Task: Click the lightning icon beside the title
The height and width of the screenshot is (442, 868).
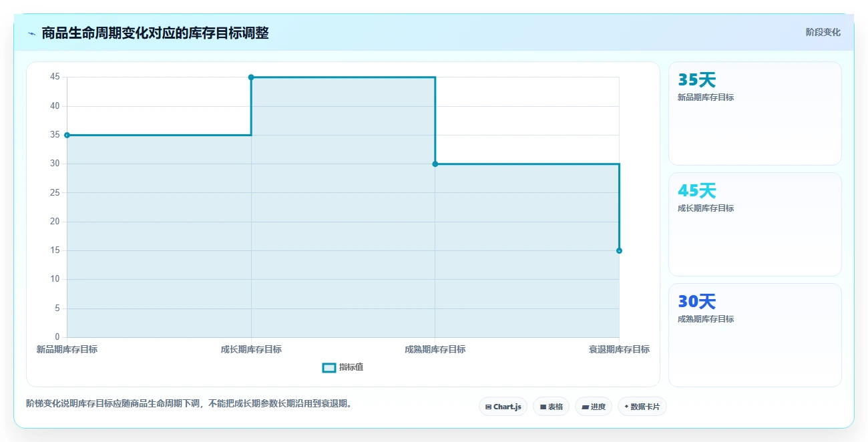Action: 31,33
